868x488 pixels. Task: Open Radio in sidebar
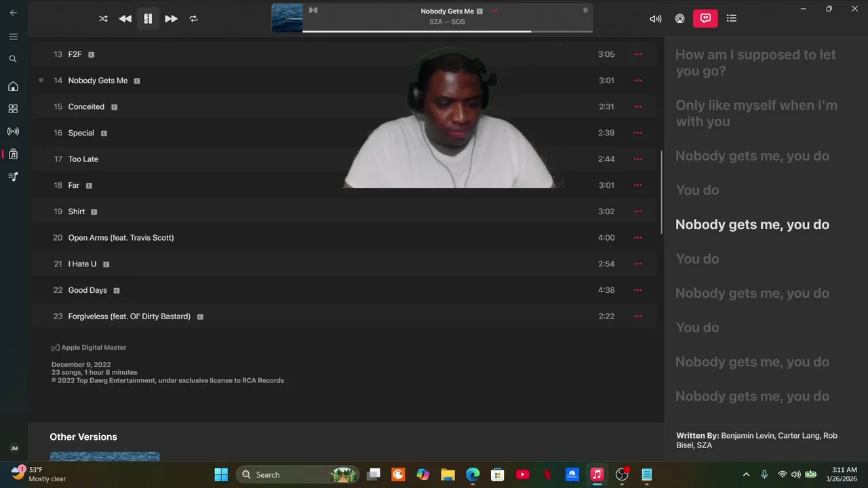13,131
